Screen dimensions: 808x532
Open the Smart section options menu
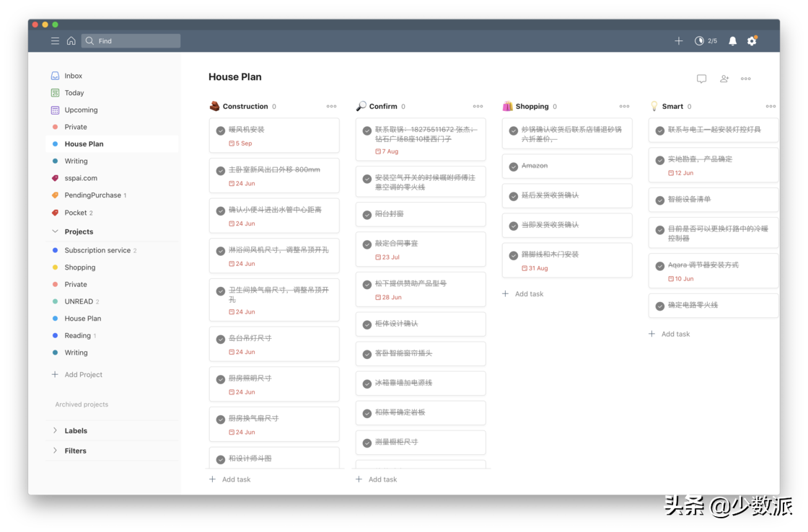[770, 107]
